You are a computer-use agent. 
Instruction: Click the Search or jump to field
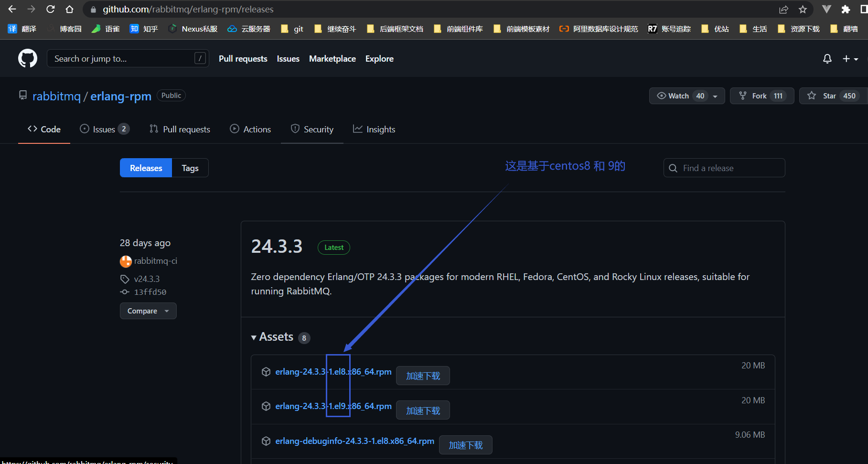[x=128, y=58]
